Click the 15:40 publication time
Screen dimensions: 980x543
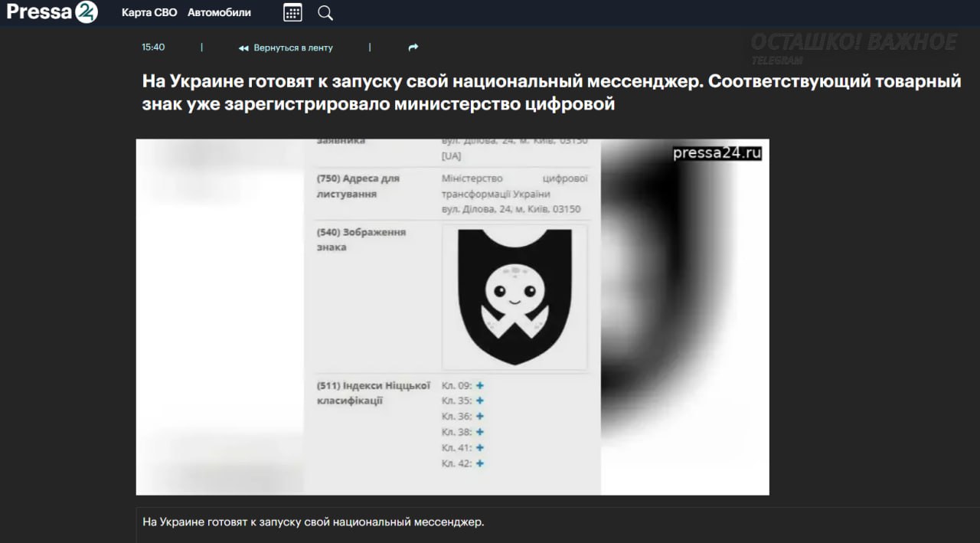[x=153, y=47]
